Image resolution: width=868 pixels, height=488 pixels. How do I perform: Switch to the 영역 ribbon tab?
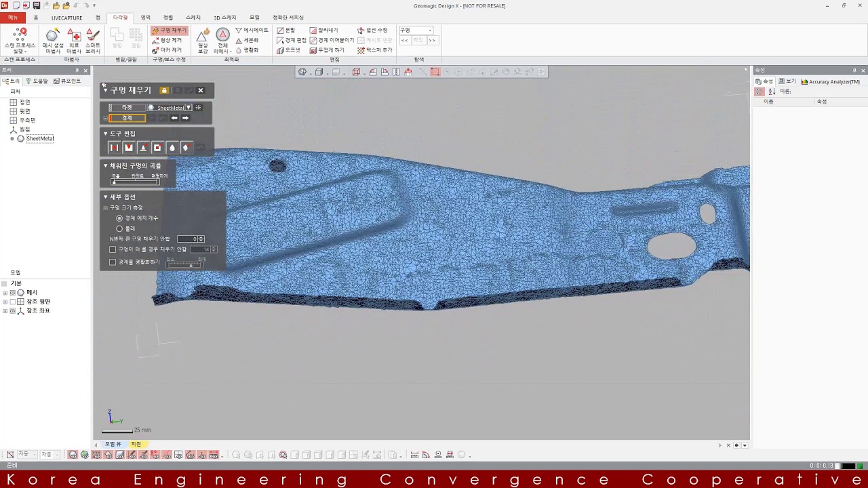pyautogui.click(x=145, y=18)
